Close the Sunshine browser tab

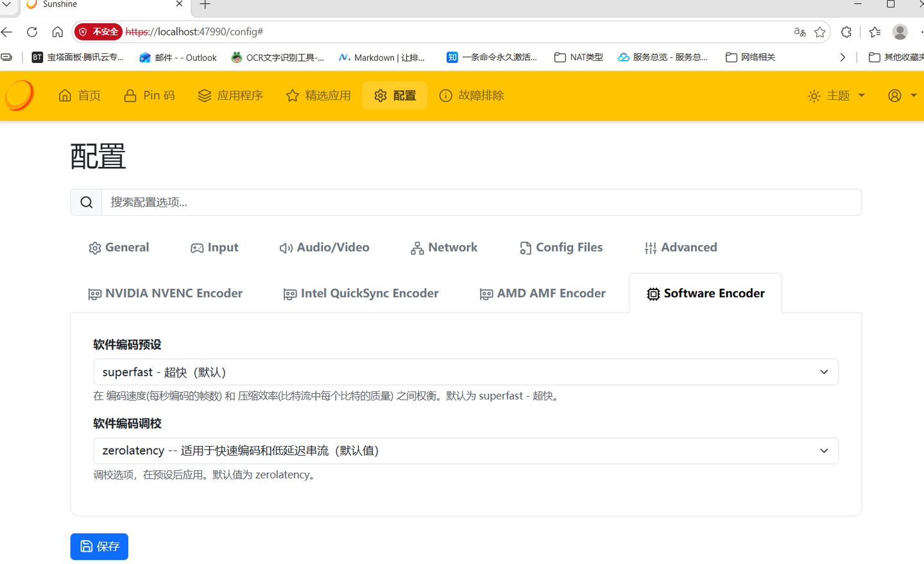179,4
